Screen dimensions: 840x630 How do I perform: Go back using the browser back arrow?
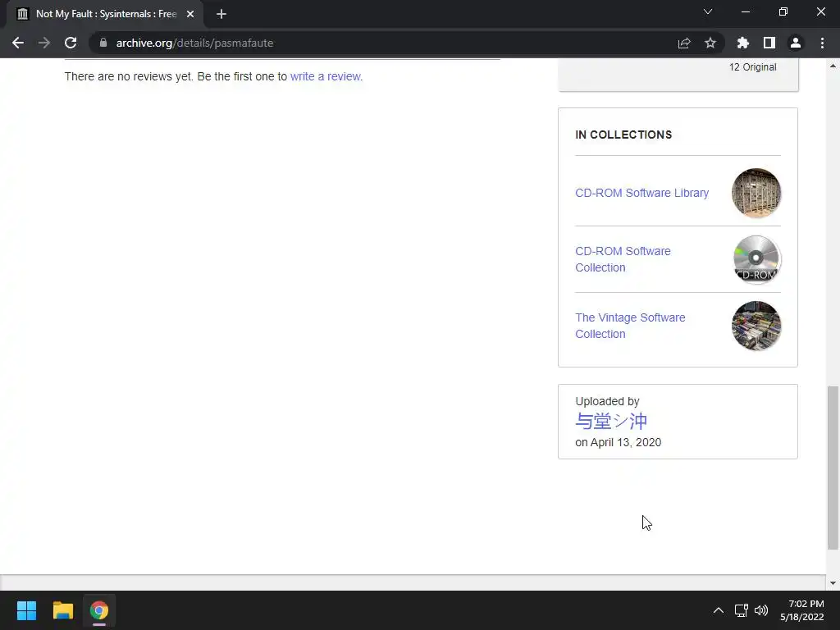pos(18,43)
